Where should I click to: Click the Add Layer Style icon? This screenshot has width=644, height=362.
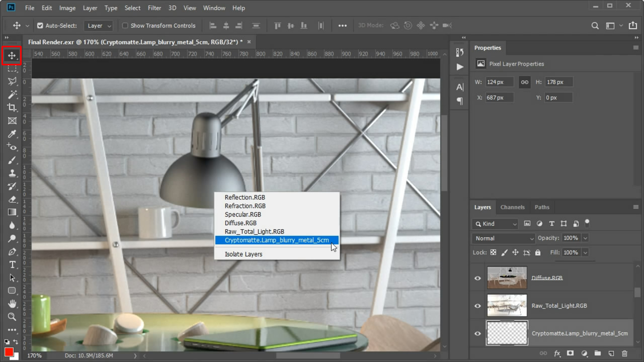(556, 353)
